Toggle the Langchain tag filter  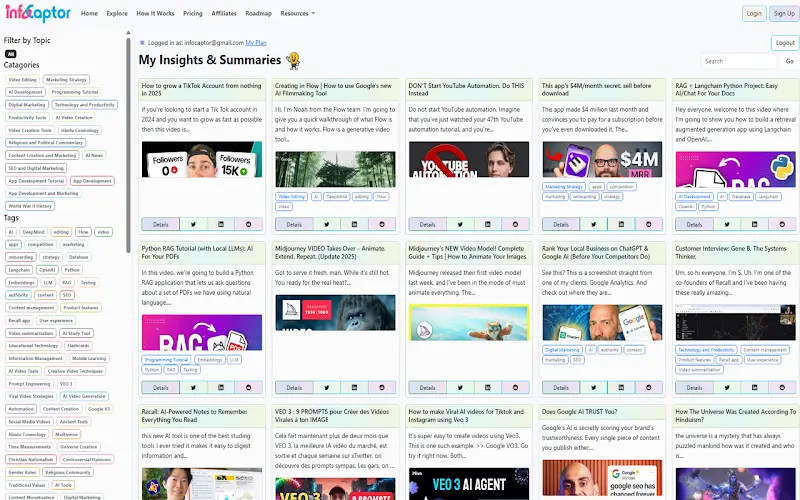pyautogui.click(x=19, y=269)
